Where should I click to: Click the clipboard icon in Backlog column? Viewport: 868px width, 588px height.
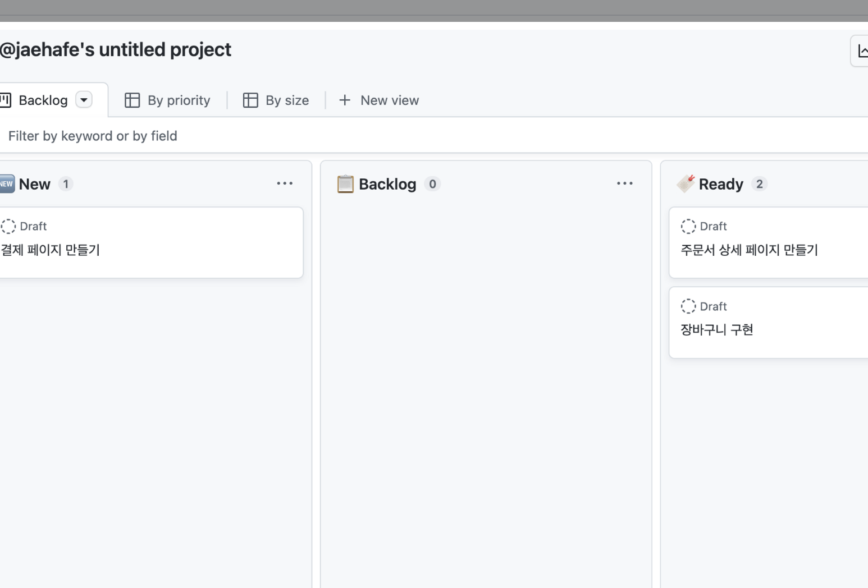[x=345, y=184]
